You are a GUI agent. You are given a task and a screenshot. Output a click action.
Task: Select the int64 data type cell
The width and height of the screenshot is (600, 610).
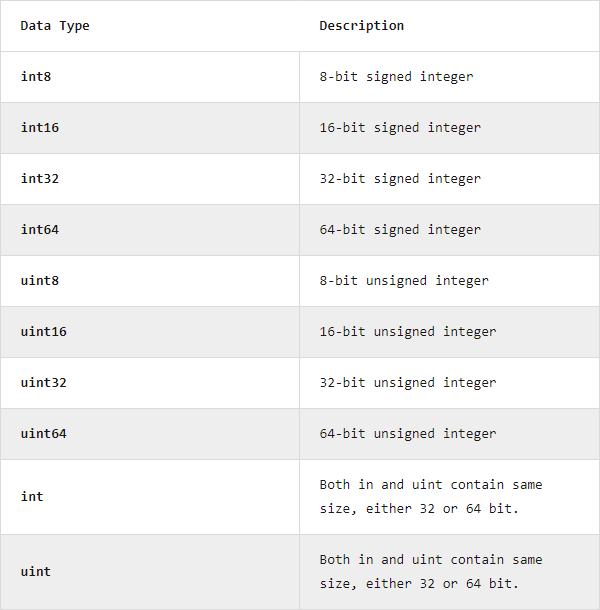point(40,230)
